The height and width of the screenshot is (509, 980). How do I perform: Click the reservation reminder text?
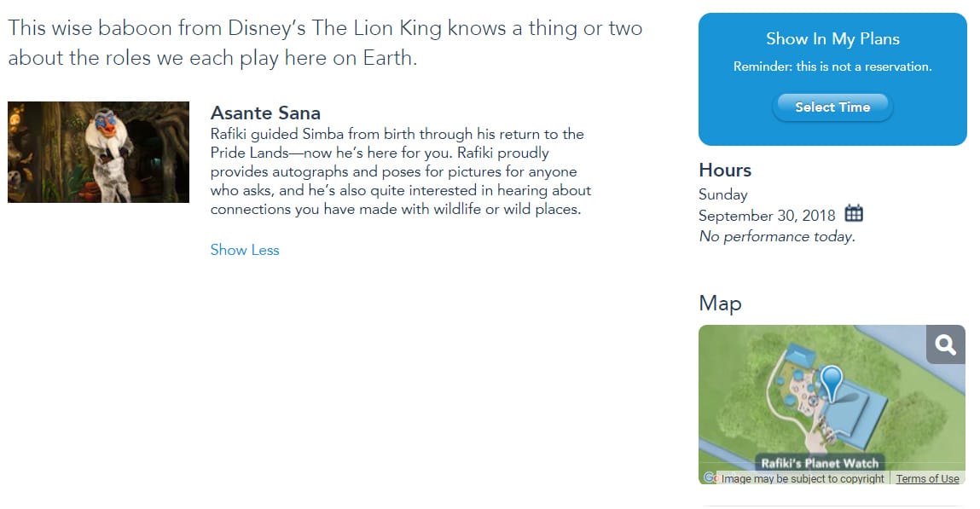point(832,67)
